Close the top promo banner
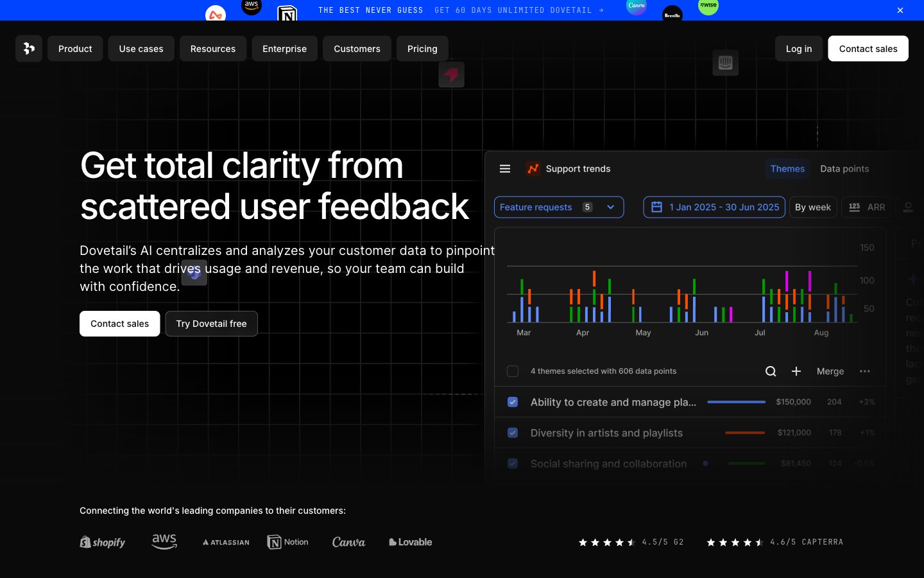The width and height of the screenshot is (924, 578). click(x=900, y=10)
